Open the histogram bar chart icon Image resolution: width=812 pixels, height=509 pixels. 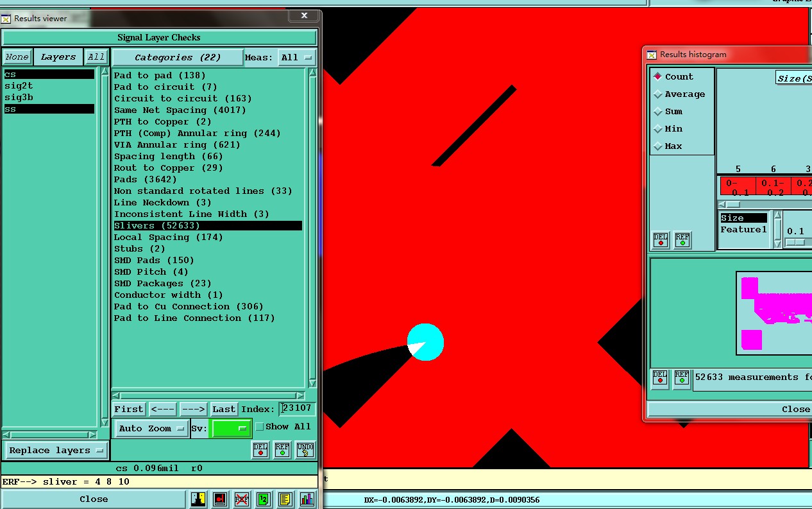(307, 499)
